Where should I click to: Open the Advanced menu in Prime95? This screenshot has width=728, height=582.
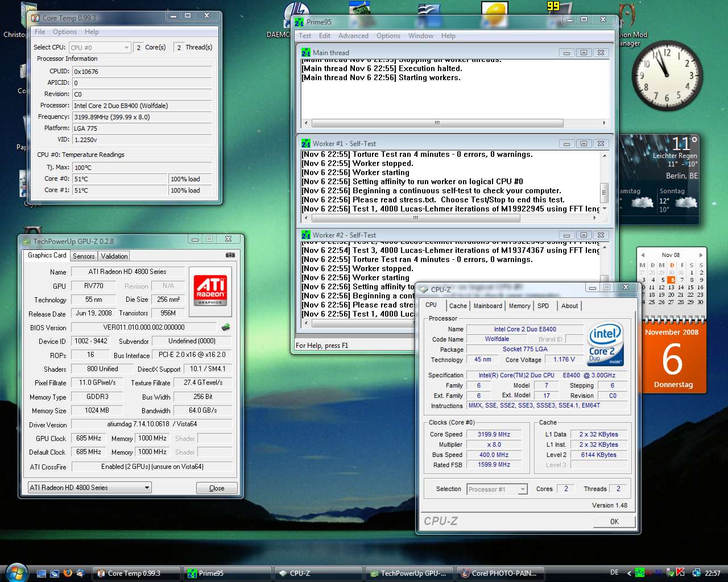(x=353, y=36)
